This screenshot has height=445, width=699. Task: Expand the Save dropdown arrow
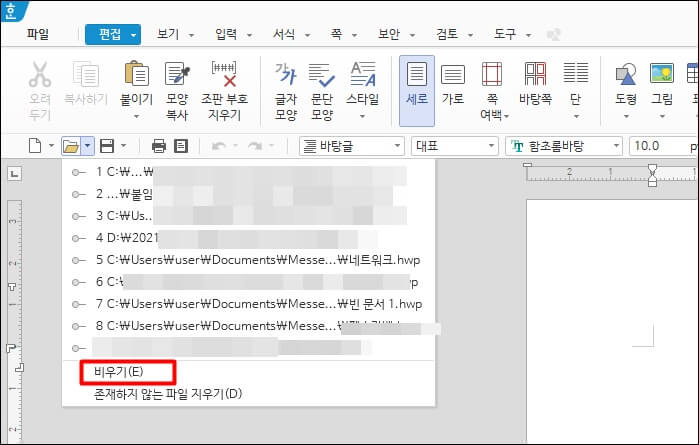(123, 146)
